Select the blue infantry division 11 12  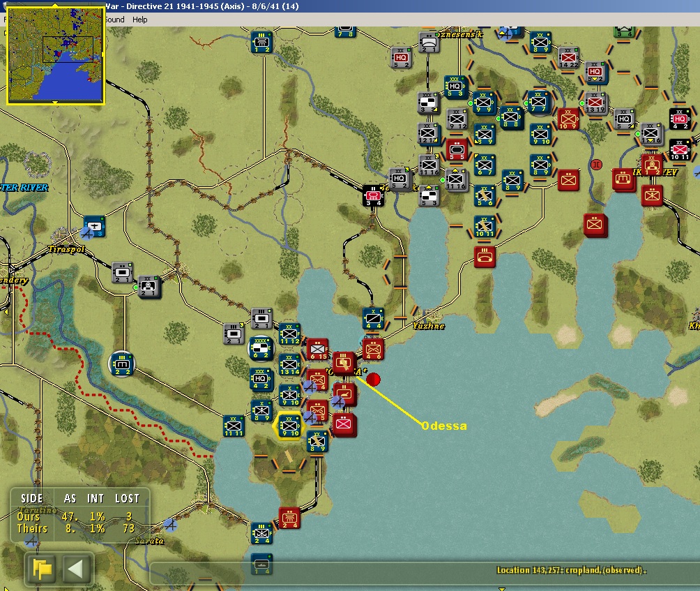click(289, 334)
